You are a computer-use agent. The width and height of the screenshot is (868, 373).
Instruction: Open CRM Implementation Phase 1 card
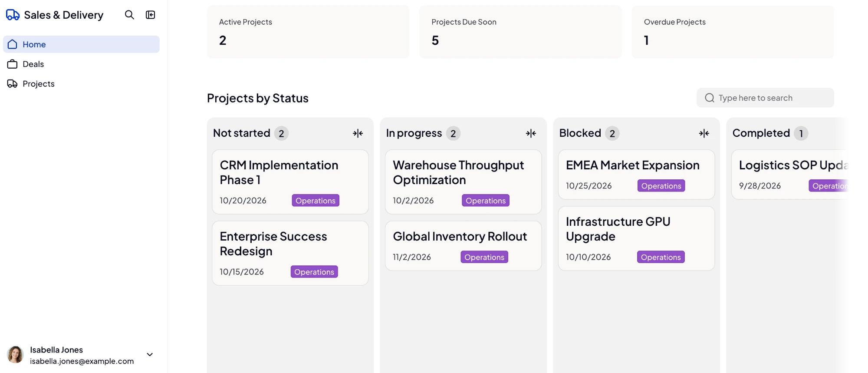pyautogui.click(x=290, y=182)
